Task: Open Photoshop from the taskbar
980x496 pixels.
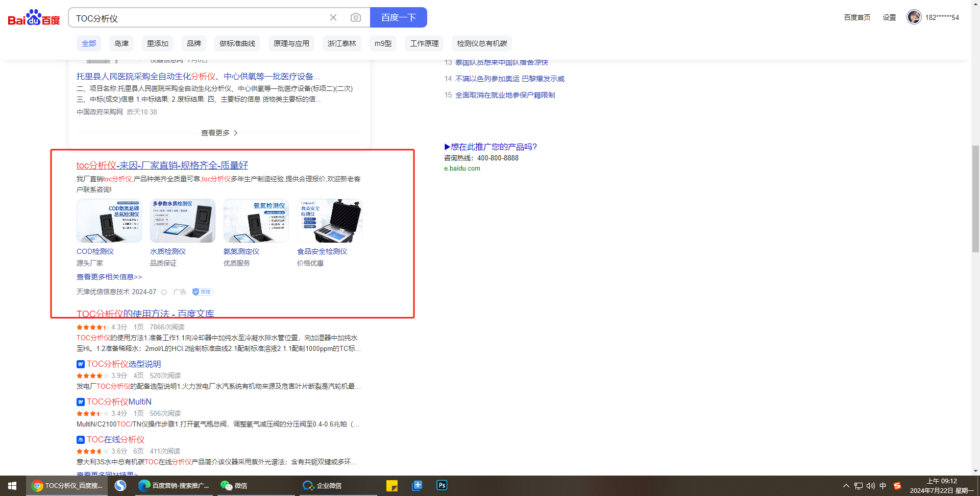Action: [x=442, y=485]
